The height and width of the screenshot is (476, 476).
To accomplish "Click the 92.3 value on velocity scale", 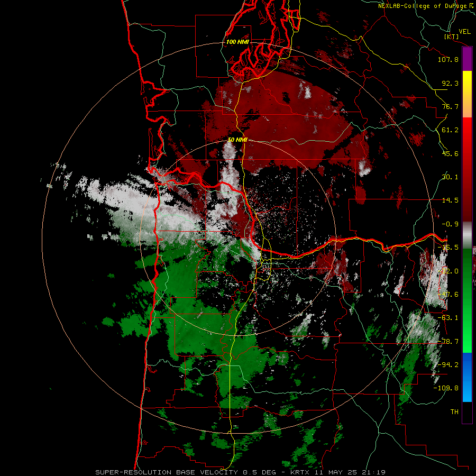I will 450,83.
